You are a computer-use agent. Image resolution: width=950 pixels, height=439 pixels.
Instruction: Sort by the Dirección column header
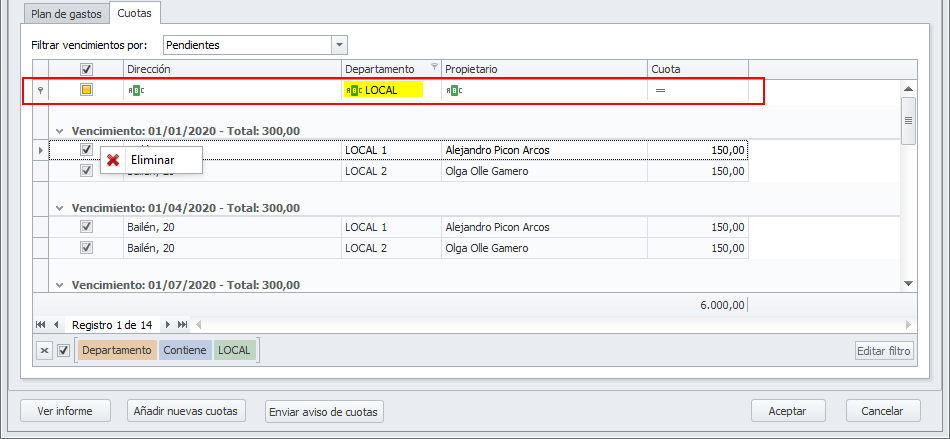233,69
